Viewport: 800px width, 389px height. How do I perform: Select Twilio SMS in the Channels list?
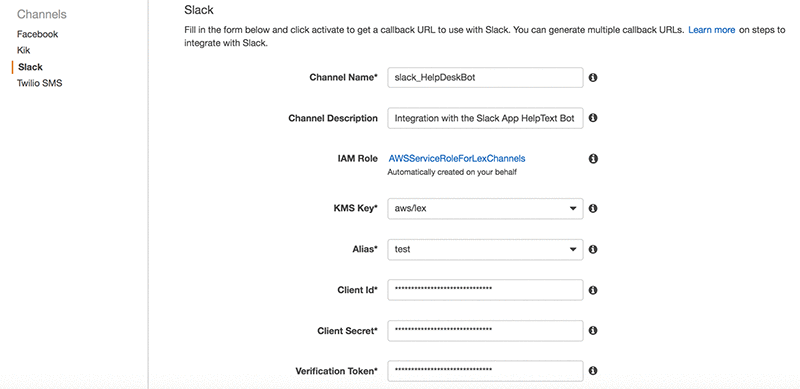pyautogui.click(x=39, y=83)
